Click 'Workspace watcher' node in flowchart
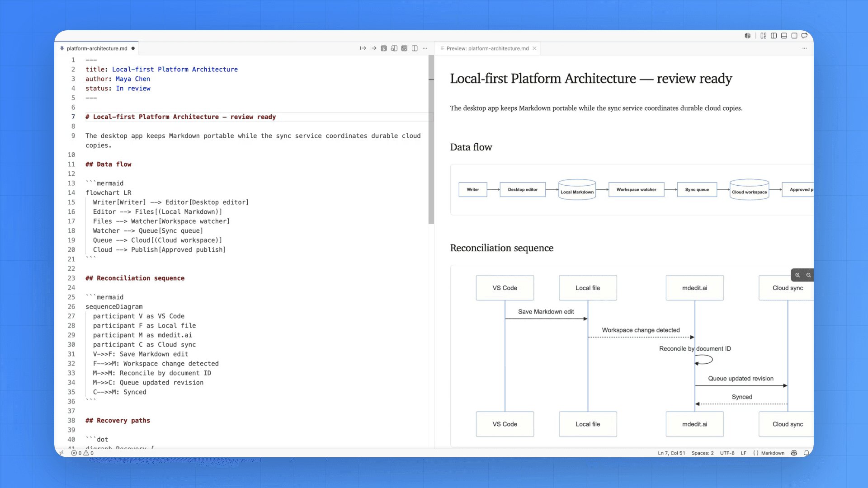868x488 pixels. 636,190
